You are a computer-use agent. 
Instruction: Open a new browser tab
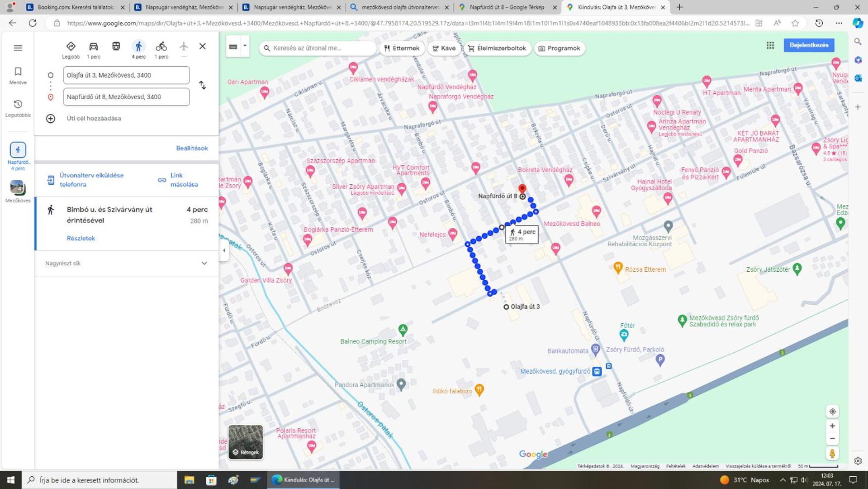click(x=679, y=7)
